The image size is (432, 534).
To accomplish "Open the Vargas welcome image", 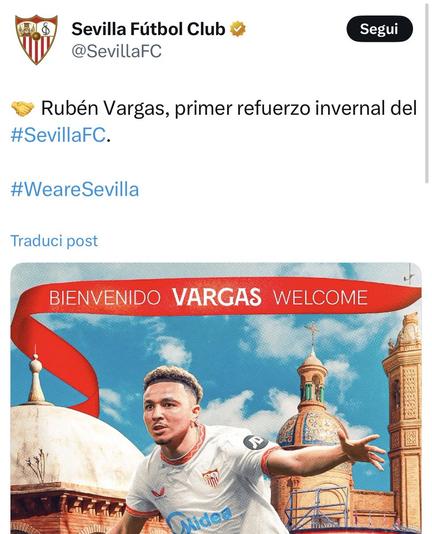I will tap(216, 398).
